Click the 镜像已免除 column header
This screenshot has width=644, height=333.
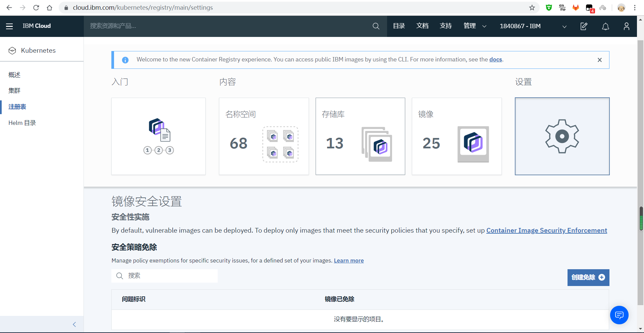pos(339,299)
